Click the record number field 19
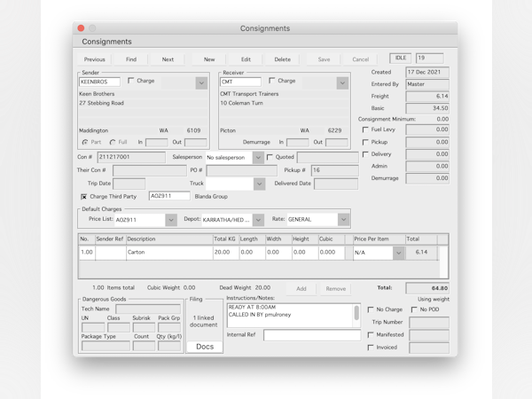This screenshot has height=399, width=532. click(429, 58)
